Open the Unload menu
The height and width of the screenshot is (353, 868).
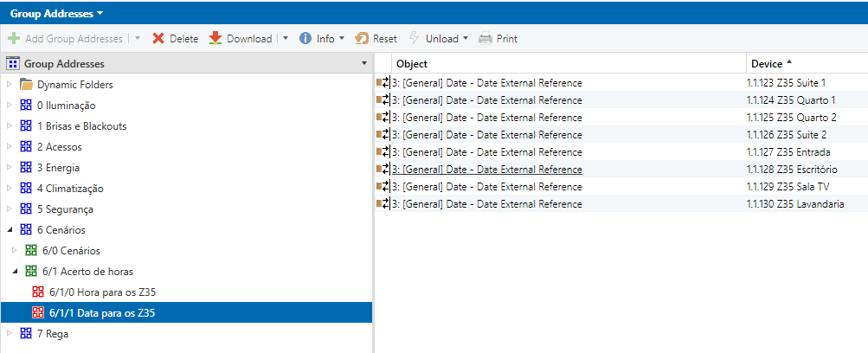(441, 39)
